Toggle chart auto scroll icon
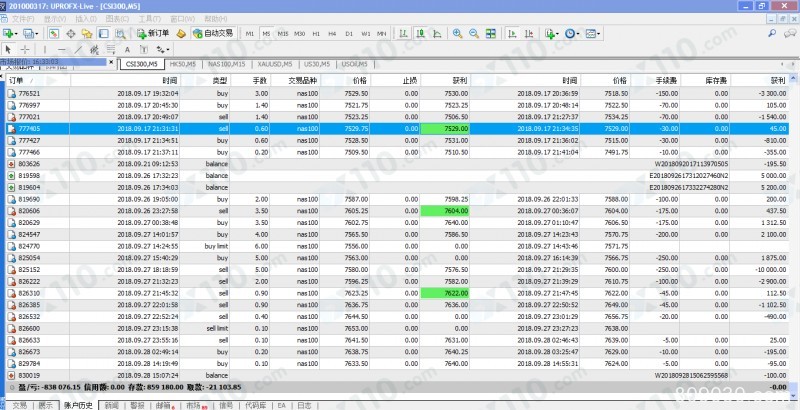The width and height of the screenshot is (800, 410). coord(512,34)
